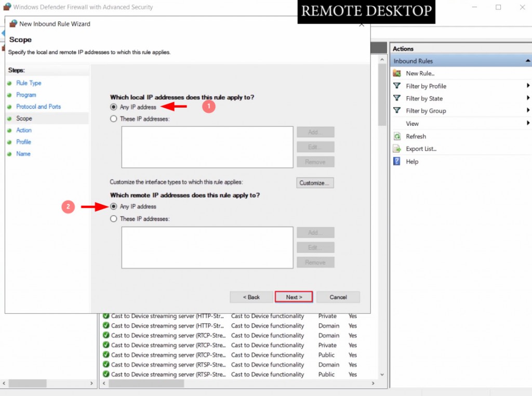The width and height of the screenshot is (532, 396).
Task: Select local 'Any IP address' radio button
Action: click(114, 107)
